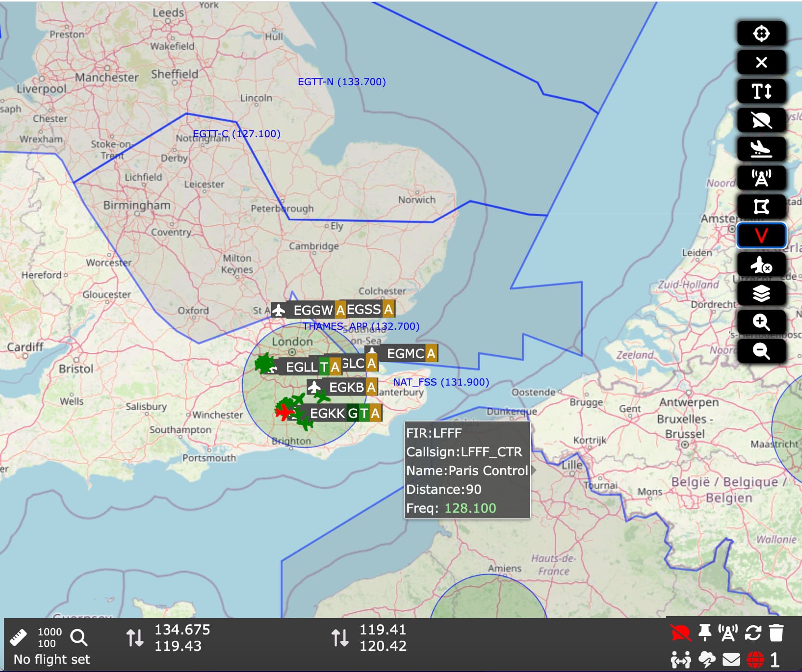Image resolution: width=802 pixels, height=672 pixels.
Task: Toggle the red V button
Action: 761,236
